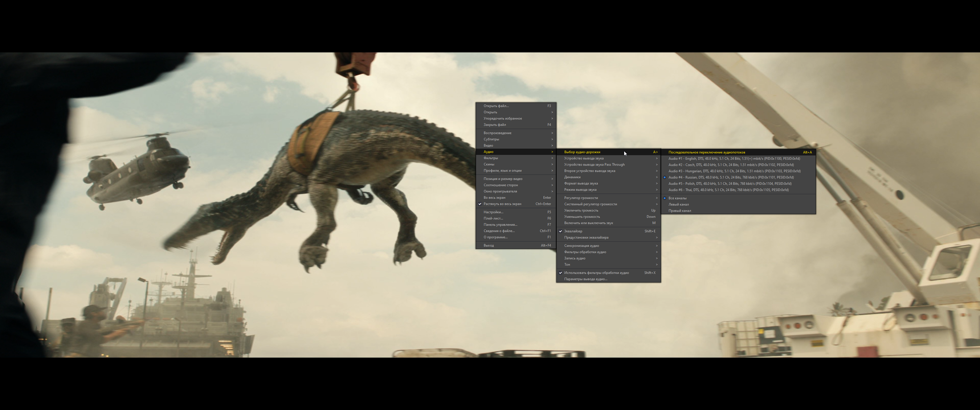
Task: Open 'О программе...' entry
Action: coord(516,237)
